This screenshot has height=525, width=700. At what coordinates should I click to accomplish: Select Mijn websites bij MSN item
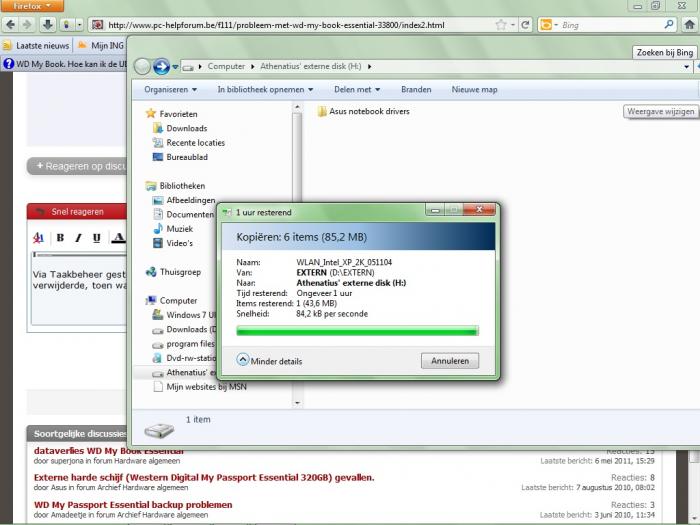tap(200, 387)
